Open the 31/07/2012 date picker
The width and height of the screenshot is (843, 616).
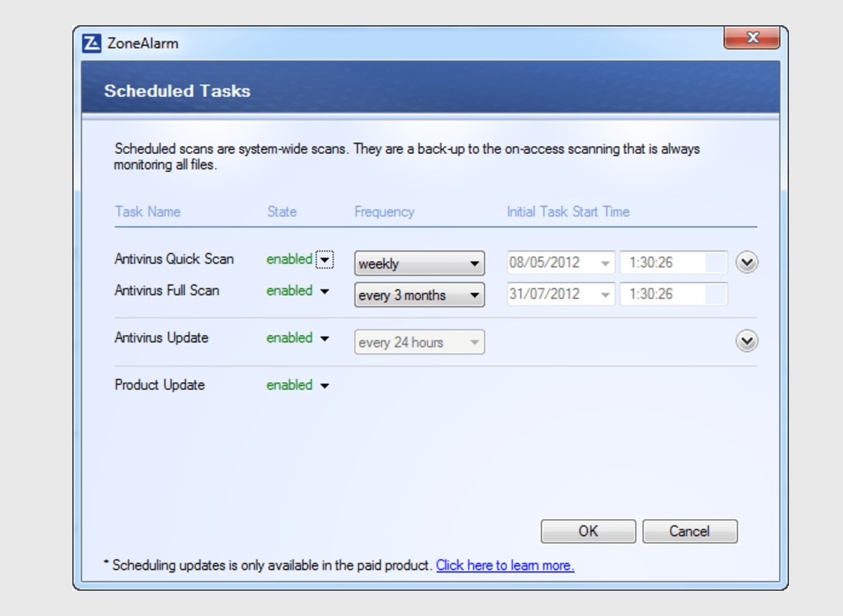click(x=561, y=294)
